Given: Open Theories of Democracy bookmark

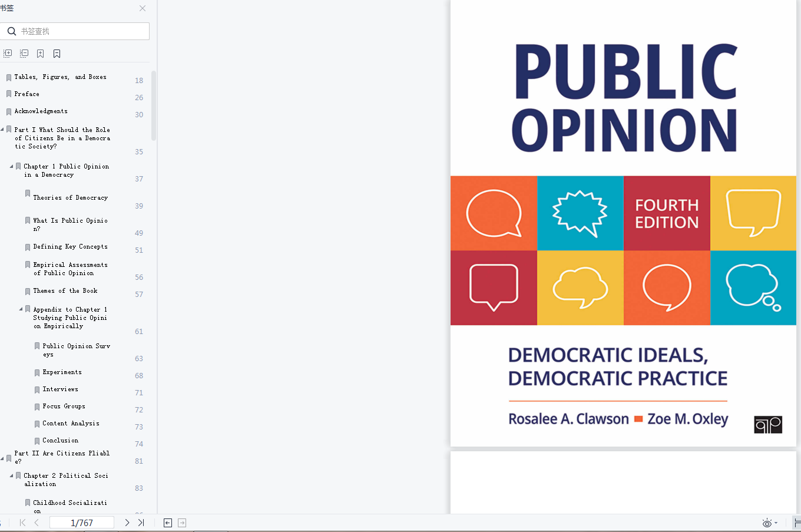Looking at the screenshot, I should [x=70, y=198].
